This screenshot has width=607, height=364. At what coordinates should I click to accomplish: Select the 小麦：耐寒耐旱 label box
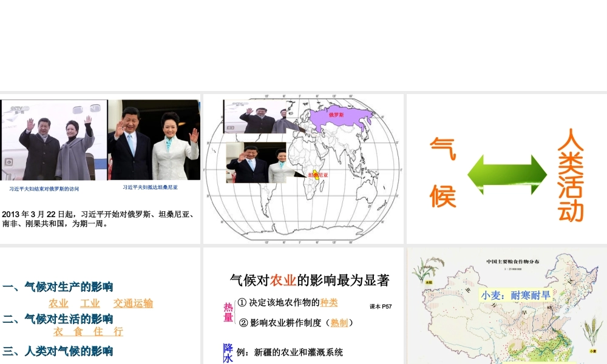(515, 295)
